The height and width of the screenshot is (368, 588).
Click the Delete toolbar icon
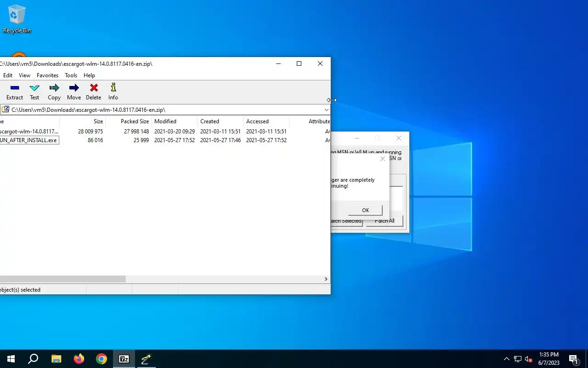(x=94, y=92)
